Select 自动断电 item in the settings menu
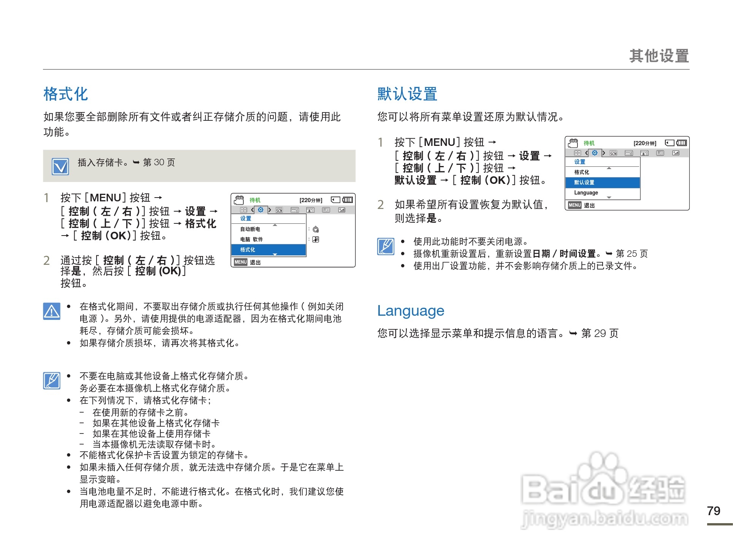The width and height of the screenshot is (733, 560). tap(250, 229)
